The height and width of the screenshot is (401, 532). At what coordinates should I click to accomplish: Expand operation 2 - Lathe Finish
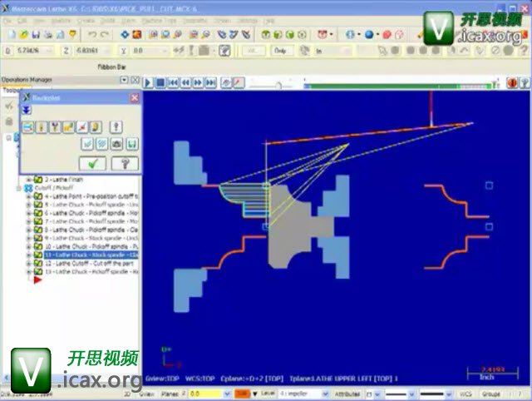pos(29,179)
